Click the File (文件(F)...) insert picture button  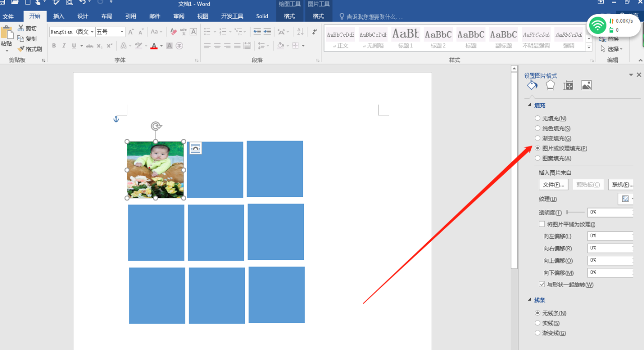(x=553, y=185)
